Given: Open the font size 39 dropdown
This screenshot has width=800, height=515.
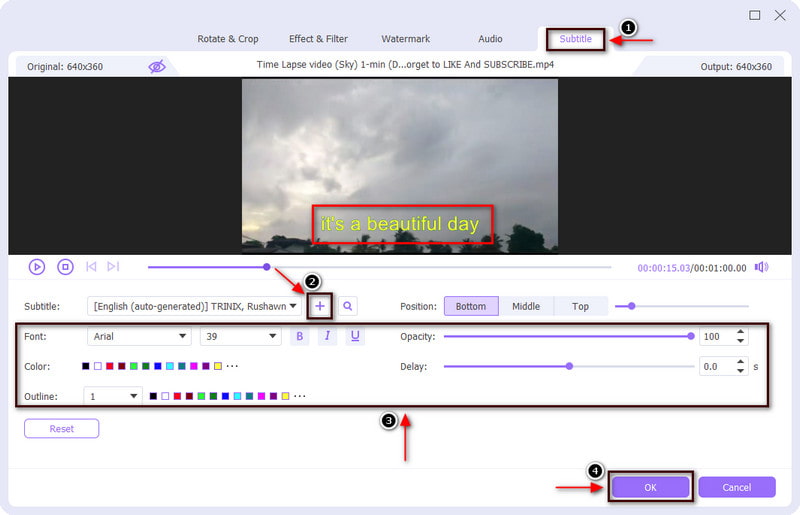Looking at the screenshot, I should (241, 336).
